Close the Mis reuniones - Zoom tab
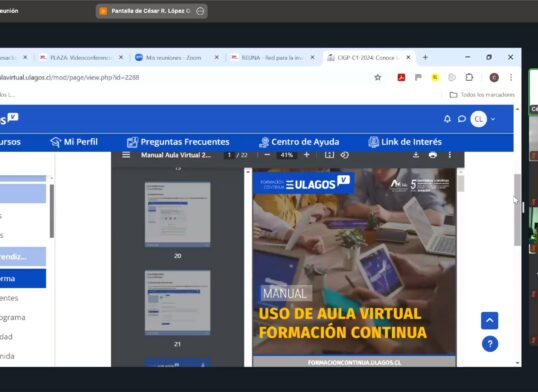The width and height of the screenshot is (538, 392). tap(217, 57)
